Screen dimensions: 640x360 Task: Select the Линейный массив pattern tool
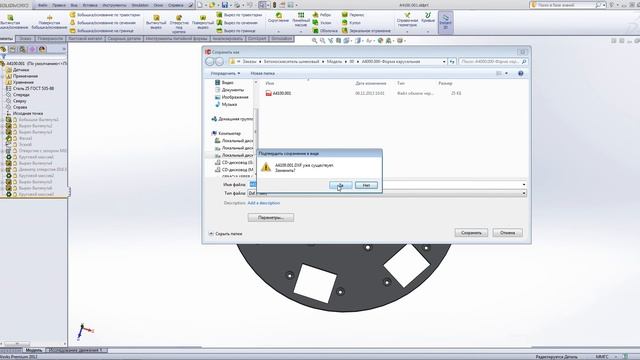point(301,20)
